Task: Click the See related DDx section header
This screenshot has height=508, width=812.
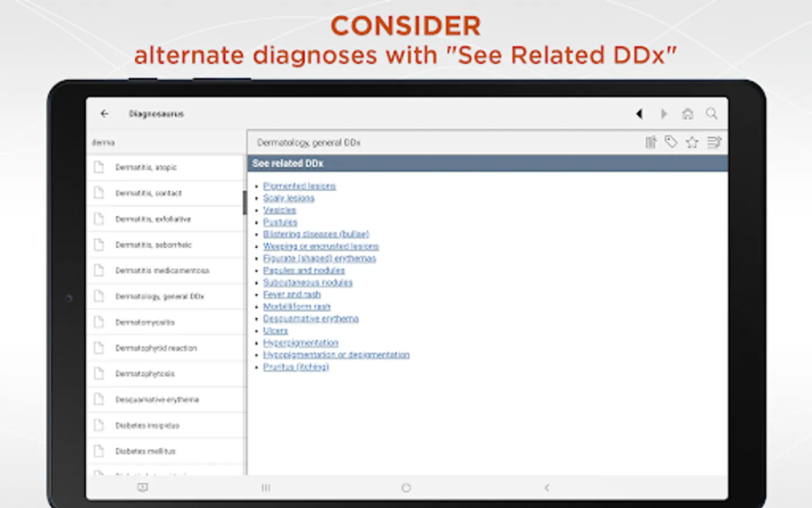Action: click(488, 163)
